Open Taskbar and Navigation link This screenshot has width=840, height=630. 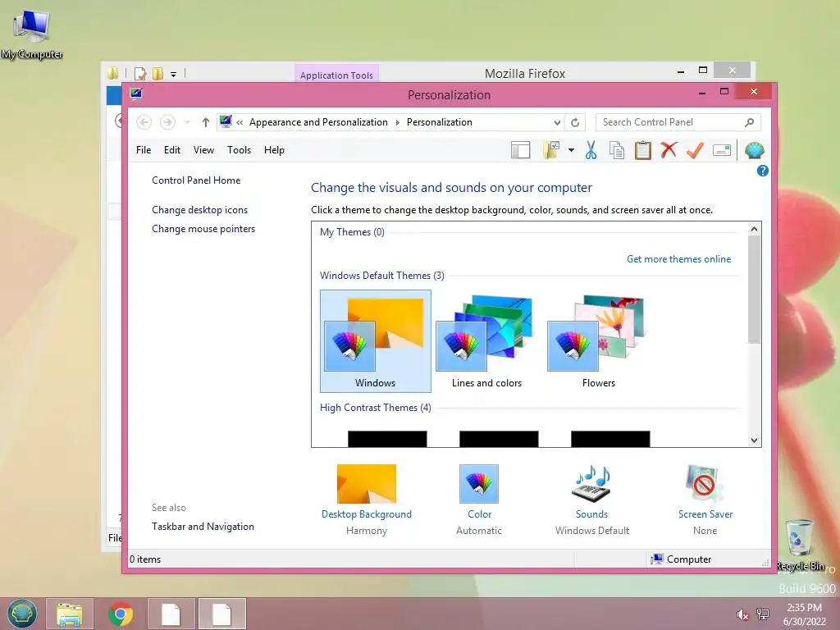pos(203,527)
